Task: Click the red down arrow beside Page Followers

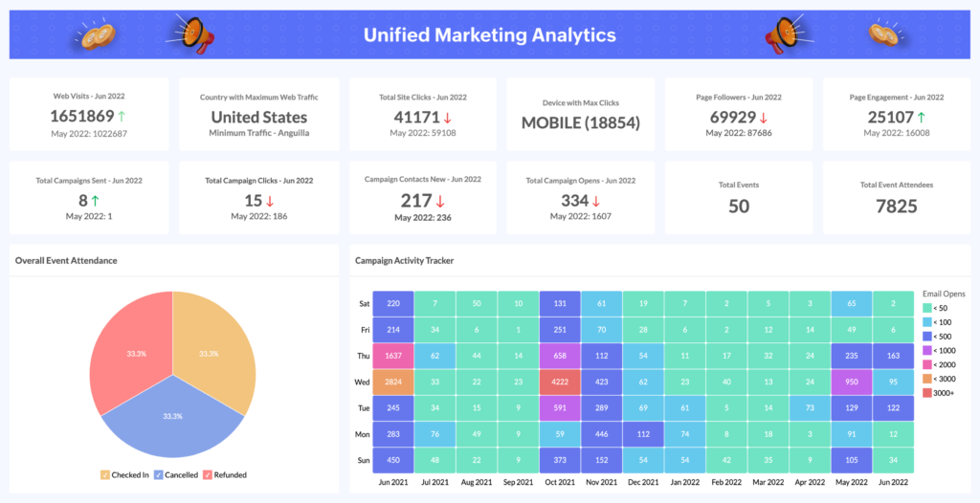Action: pyautogui.click(x=763, y=117)
